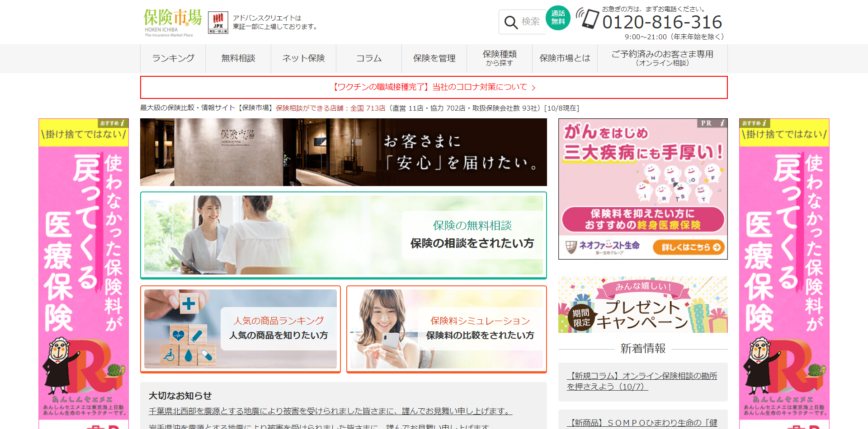
Task: Click the ネオファースト生命 logo
Action: coord(603,247)
